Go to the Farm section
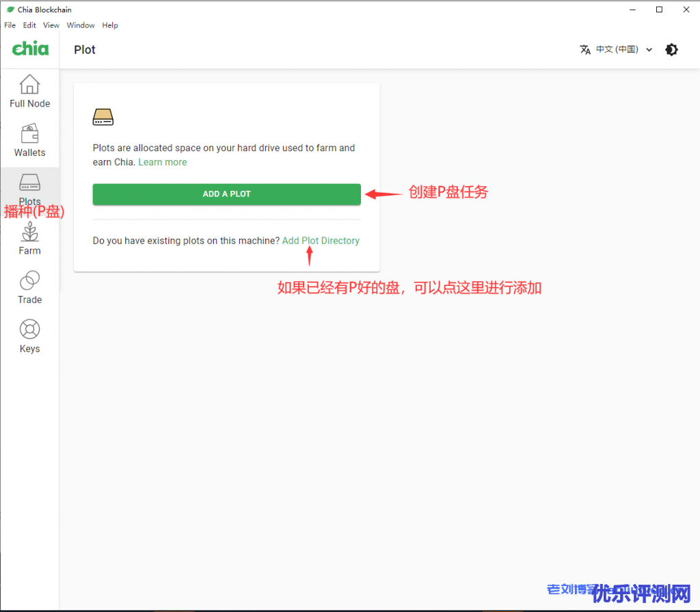Screen dimensions: 700x612 [30, 239]
